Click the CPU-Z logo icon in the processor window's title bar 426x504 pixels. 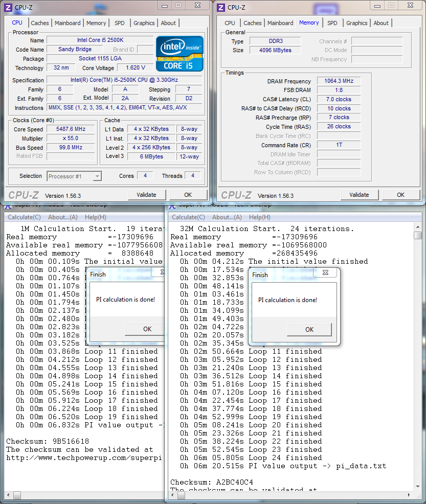coord(8,7)
